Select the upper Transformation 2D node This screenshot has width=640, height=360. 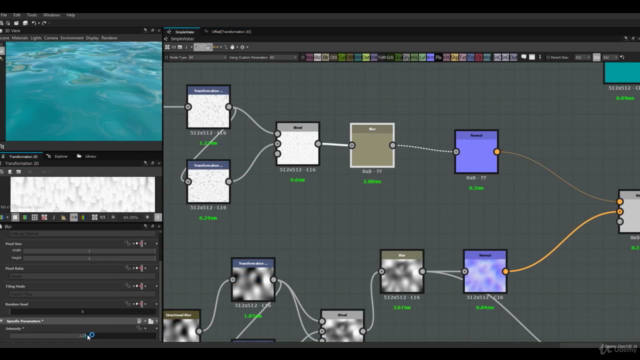pyautogui.click(x=208, y=107)
